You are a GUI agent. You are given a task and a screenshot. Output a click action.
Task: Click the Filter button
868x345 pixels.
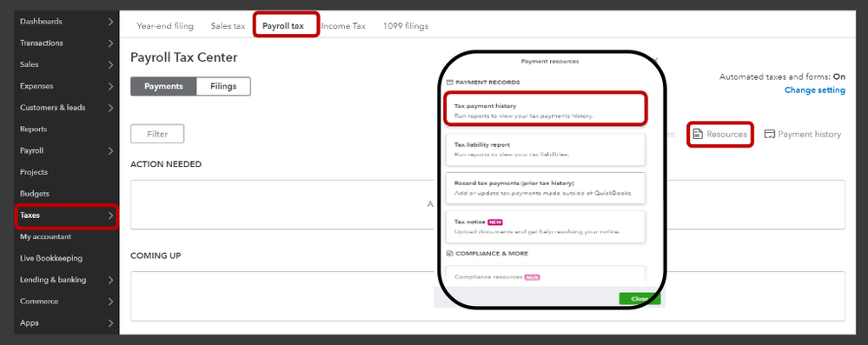(x=157, y=134)
